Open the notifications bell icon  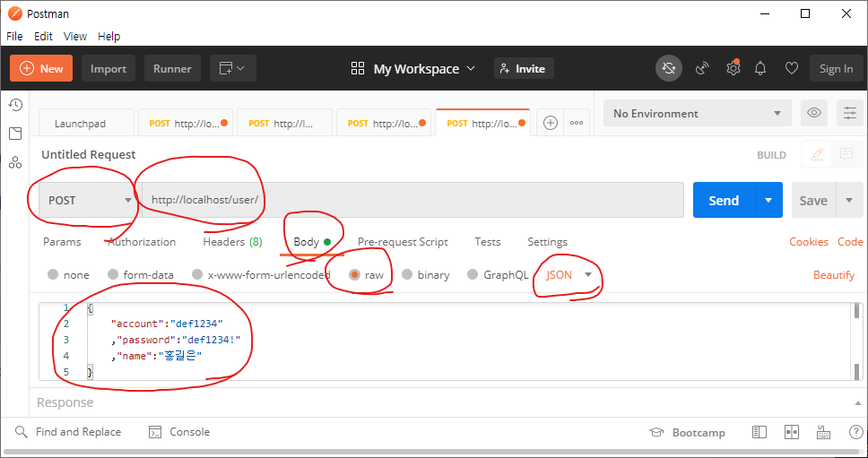coord(760,69)
